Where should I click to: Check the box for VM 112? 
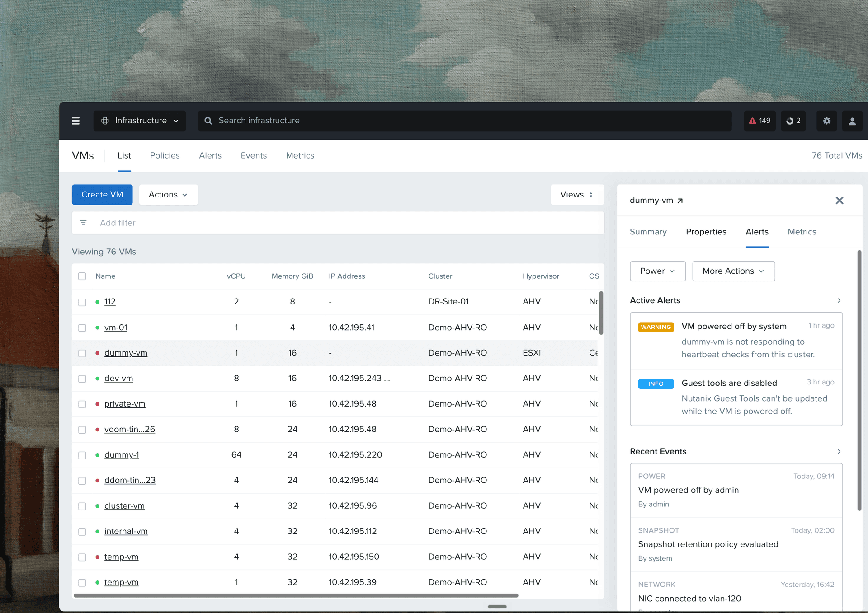pyautogui.click(x=82, y=302)
